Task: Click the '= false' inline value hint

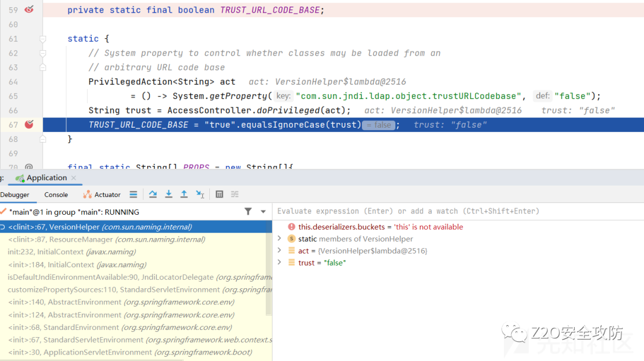Action: [x=378, y=125]
